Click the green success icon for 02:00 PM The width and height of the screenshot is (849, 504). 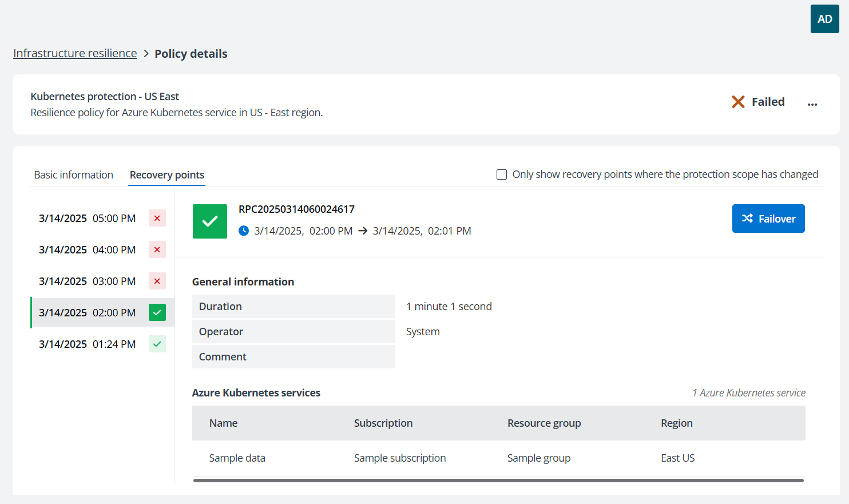pyautogui.click(x=157, y=313)
